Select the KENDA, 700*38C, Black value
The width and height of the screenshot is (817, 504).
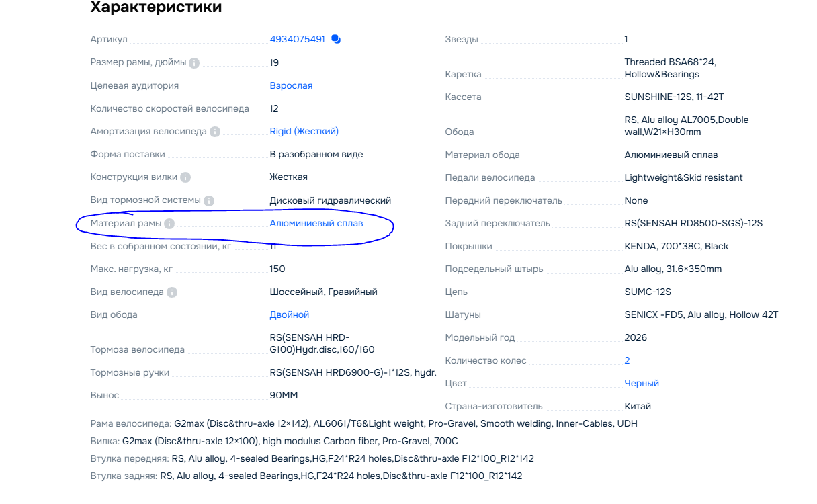coord(677,246)
